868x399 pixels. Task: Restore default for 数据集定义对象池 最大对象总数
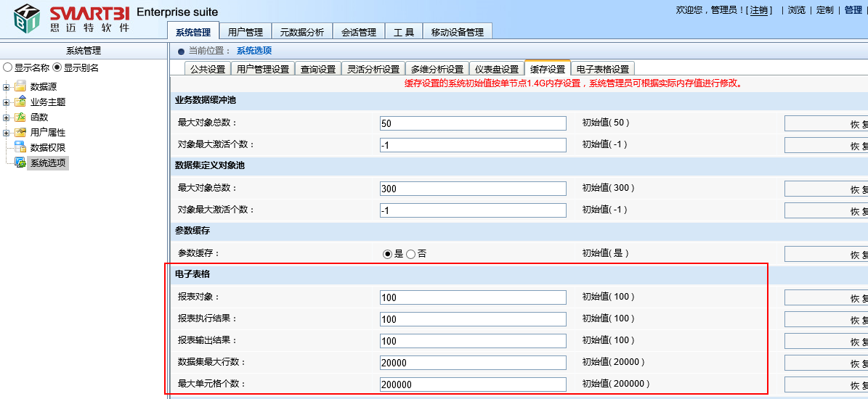(826, 189)
